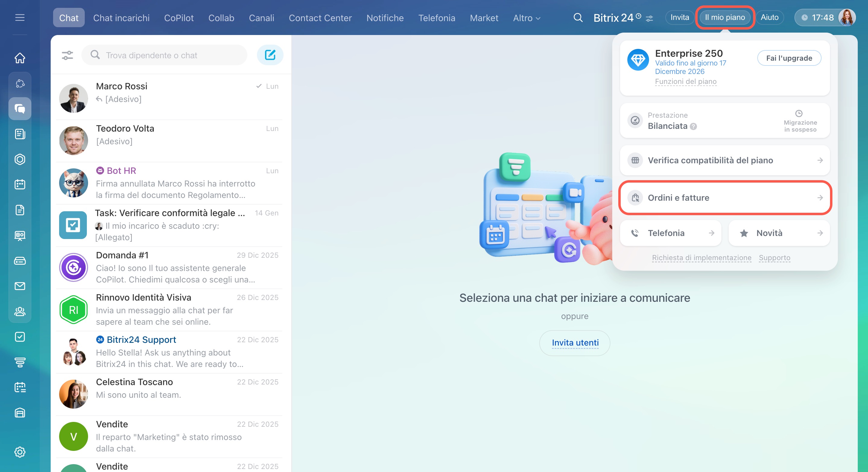Image resolution: width=868 pixels, height=472 pixels.
Task: Open the calendar icon in sidebar
Action: [20, 184]
